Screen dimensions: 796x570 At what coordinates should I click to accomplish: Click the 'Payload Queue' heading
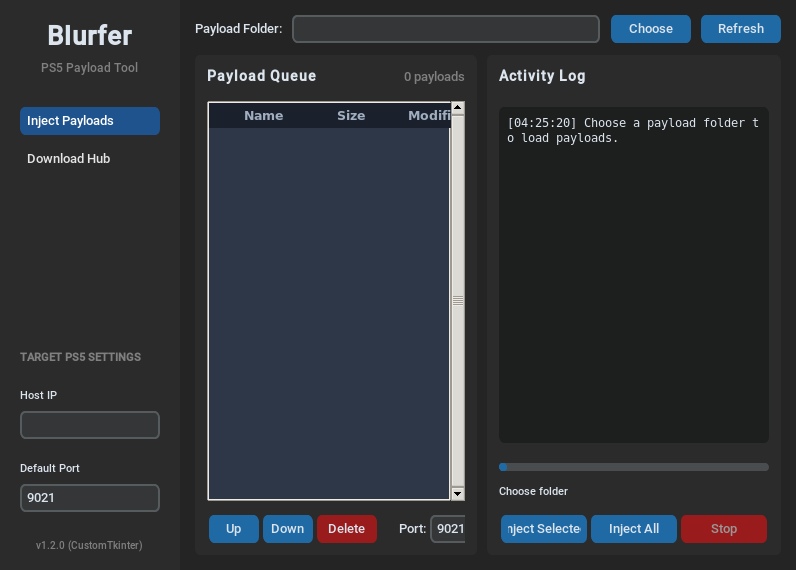pos(261,76)
